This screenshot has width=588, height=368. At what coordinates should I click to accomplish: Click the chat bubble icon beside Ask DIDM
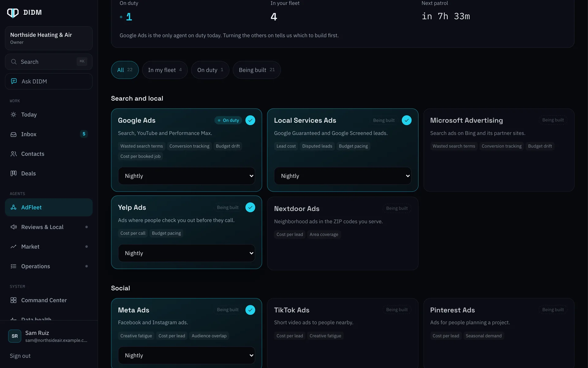click(x=14, y=81)
